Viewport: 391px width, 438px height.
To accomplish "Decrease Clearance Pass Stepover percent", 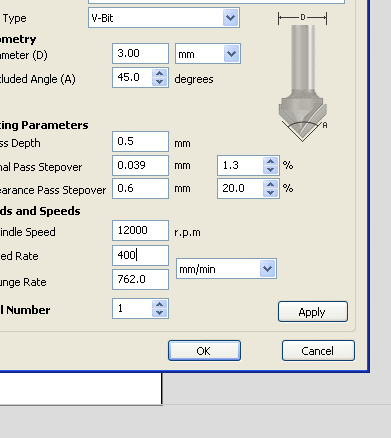I will click(270, 192).
